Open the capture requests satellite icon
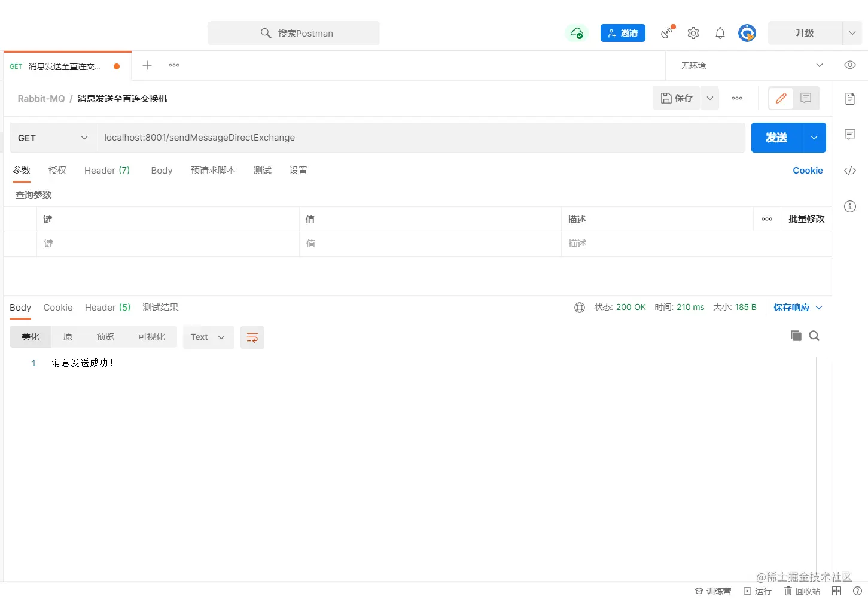The image size is (868, 599). click(x=668, y=32)
